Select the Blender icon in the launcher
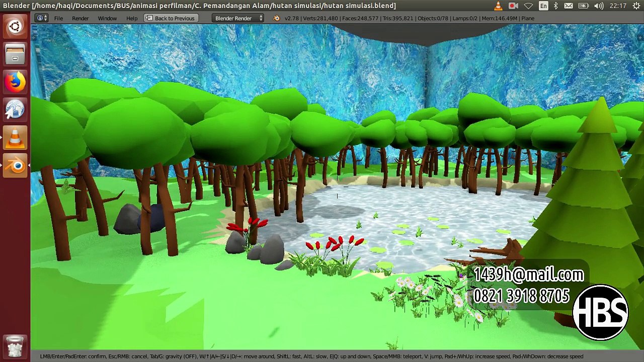 click(x=15, y=165)
